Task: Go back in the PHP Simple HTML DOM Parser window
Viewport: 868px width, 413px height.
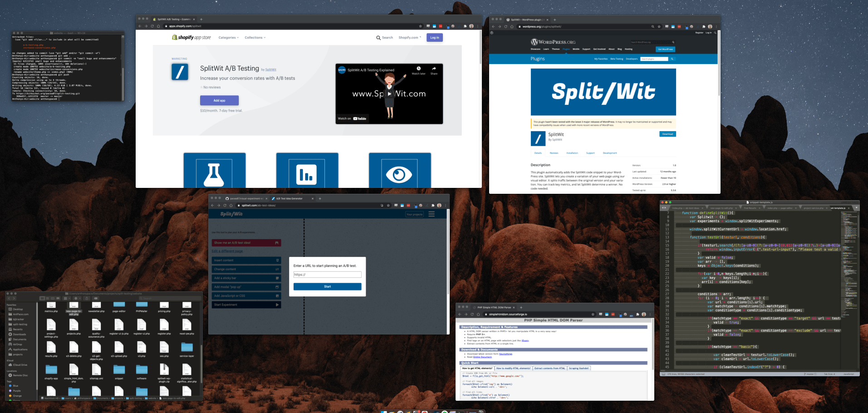Action: click(x=460, y=314)
